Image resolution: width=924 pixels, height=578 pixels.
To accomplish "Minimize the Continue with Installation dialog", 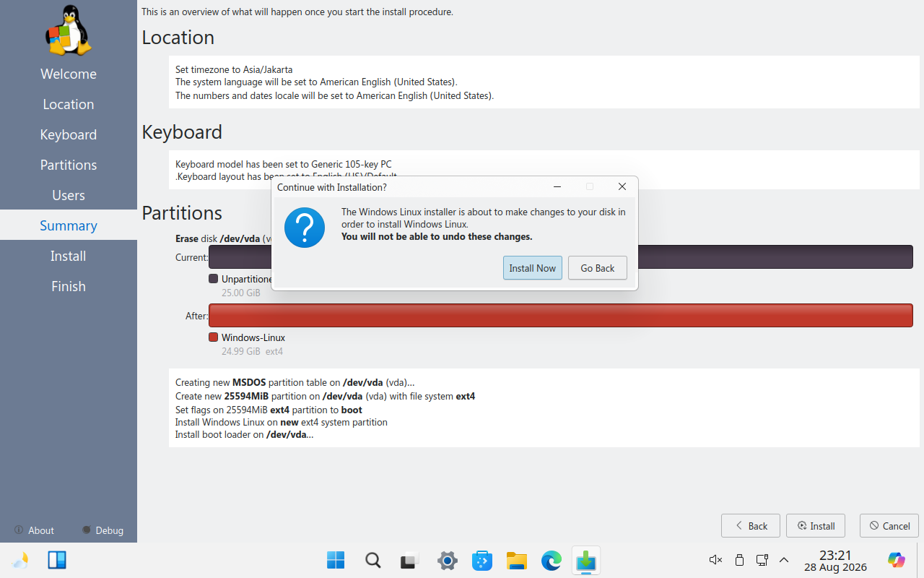I will [x=557, y=186].
